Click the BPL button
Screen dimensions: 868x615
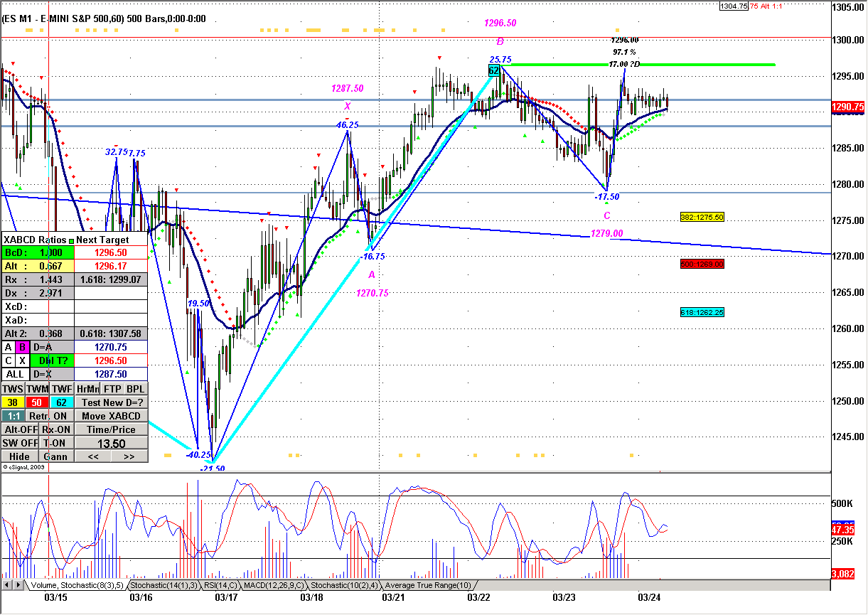[136, 389]
